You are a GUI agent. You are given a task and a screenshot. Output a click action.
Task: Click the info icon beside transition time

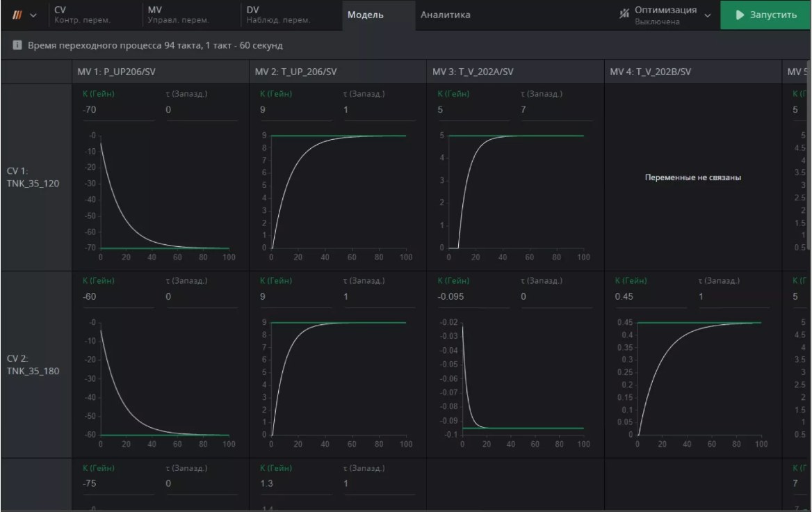tap(17, 45)
